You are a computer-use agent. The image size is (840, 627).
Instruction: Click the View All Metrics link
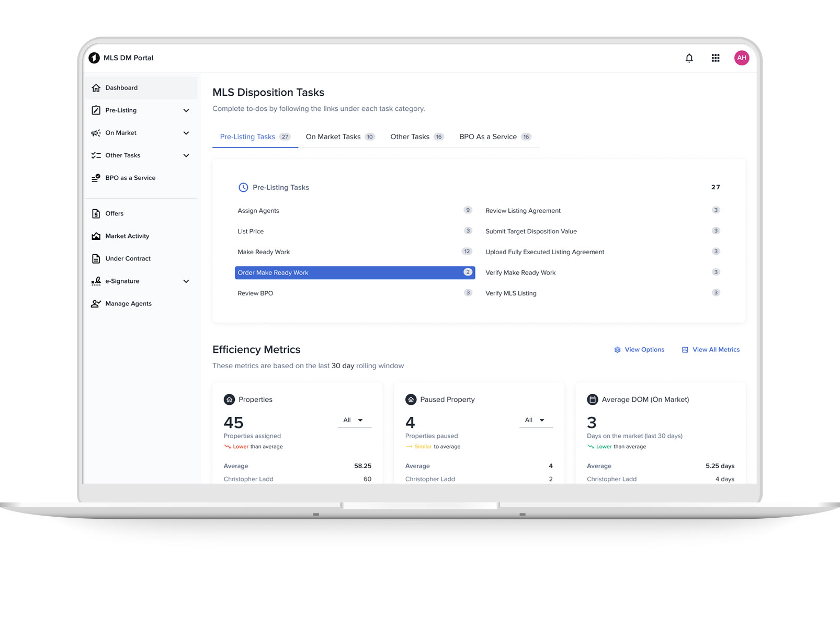[x=711, y=350]
